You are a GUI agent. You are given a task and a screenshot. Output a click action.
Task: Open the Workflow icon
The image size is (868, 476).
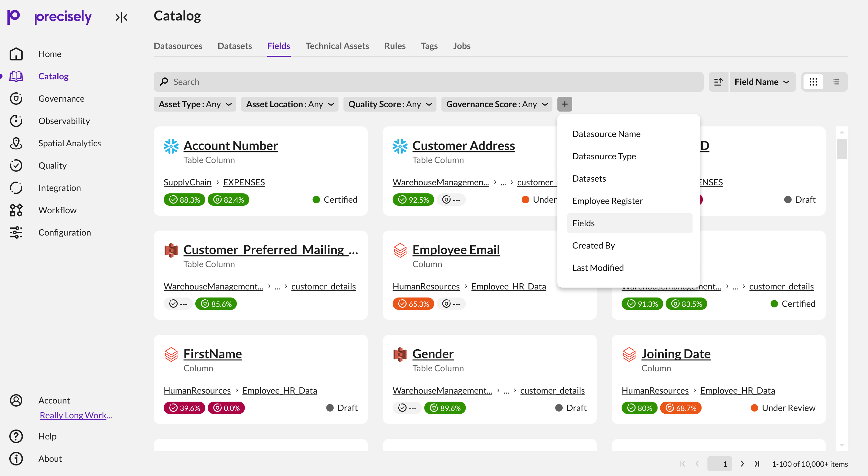coord(16,210)
